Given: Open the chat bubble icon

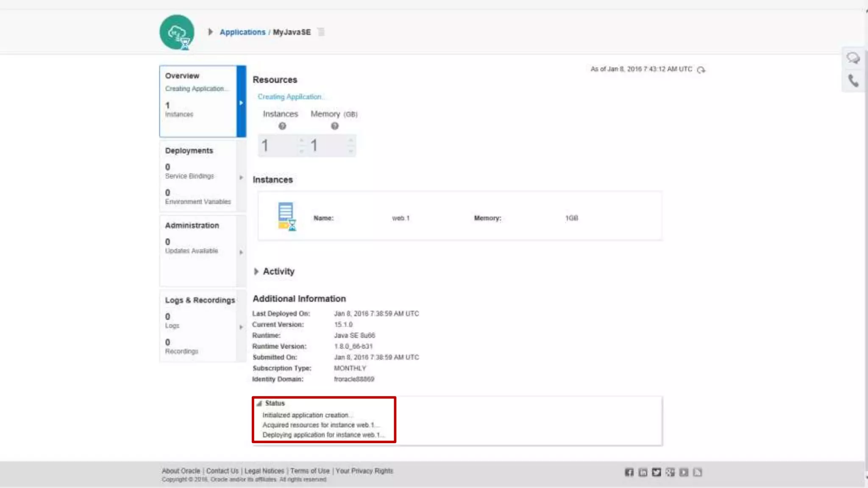Looking at the screenshot, I should [853, 58].
